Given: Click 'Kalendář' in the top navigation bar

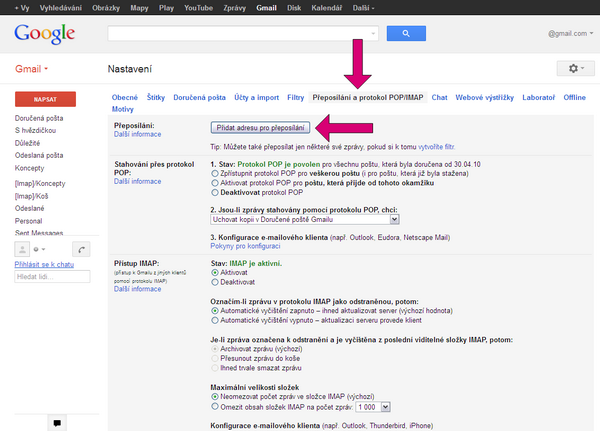Looking at the screenshot, I should pos(326,8).
